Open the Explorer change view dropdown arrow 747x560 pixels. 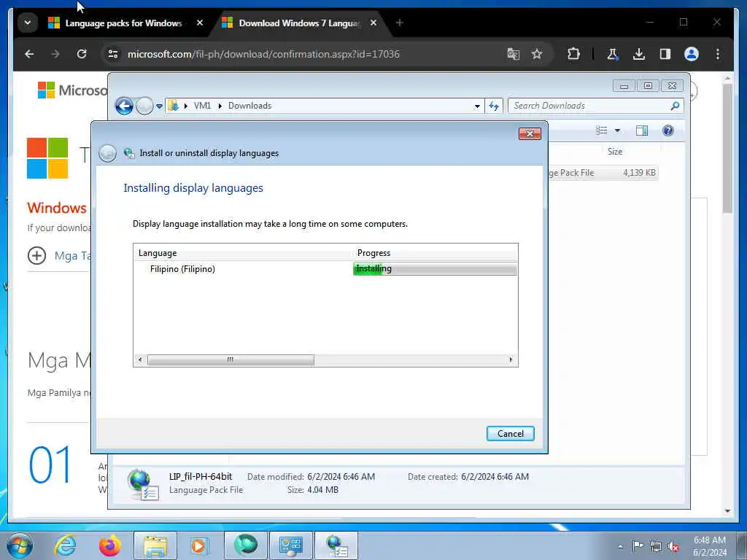point(617,131)
